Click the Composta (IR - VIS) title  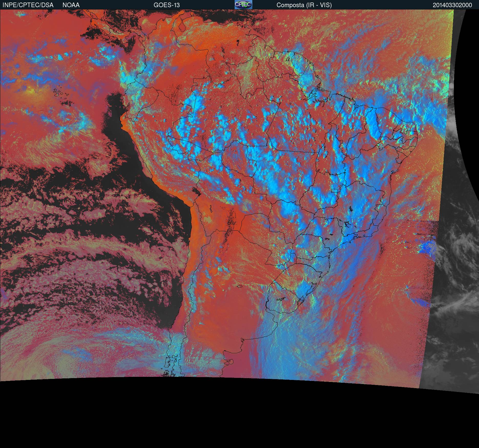304,5
